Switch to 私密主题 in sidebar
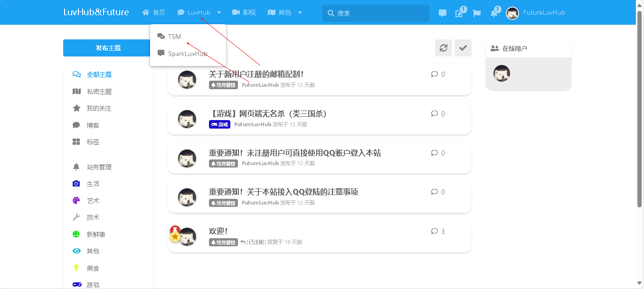Screen dimensions: 644x289 point(99,92)
